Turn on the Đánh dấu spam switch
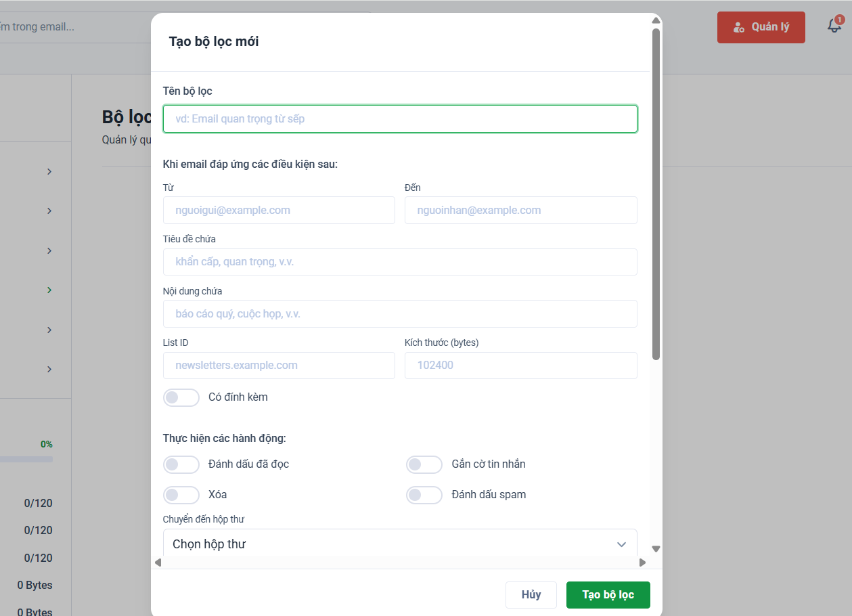Screen dimensions: 852x616 [424, 495]
